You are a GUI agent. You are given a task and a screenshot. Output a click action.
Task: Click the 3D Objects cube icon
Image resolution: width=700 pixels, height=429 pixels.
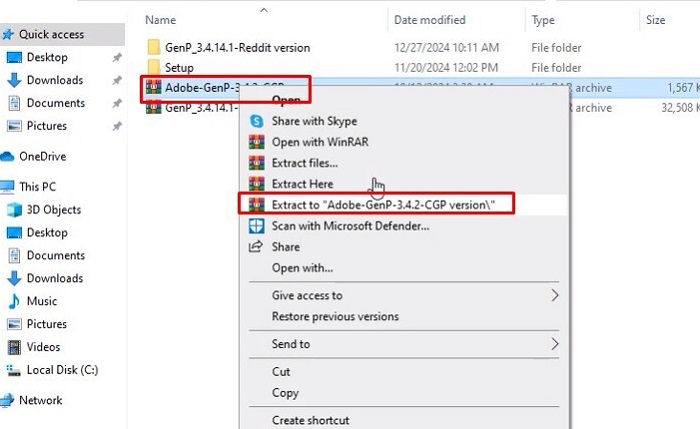click(x=14, y=210)
